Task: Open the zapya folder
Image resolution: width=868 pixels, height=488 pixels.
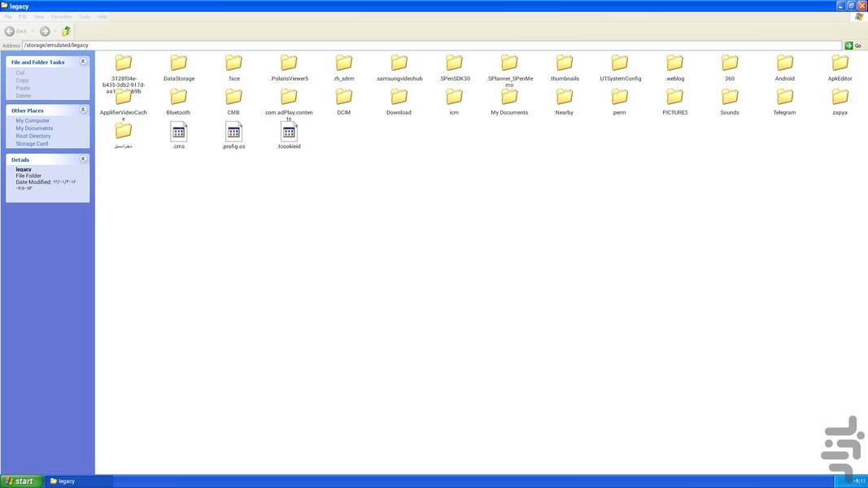Action: click(x=840, y=98)
